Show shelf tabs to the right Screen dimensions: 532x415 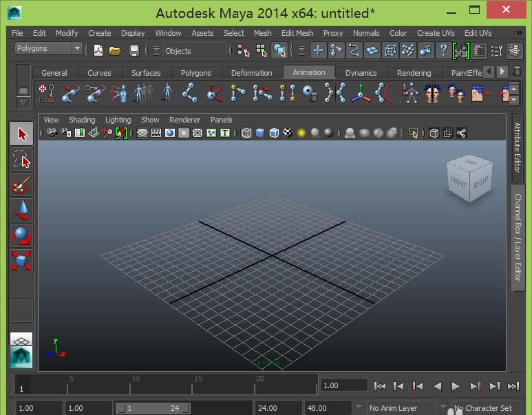502,72
